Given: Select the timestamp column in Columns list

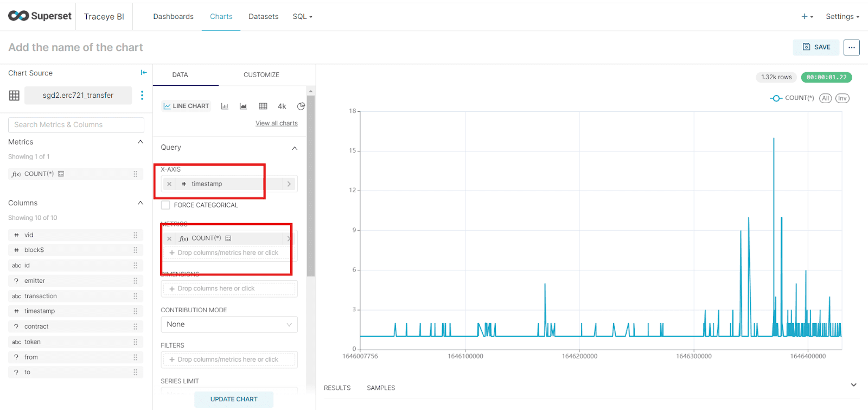Looking at the screenshot, I should point(75,311).
